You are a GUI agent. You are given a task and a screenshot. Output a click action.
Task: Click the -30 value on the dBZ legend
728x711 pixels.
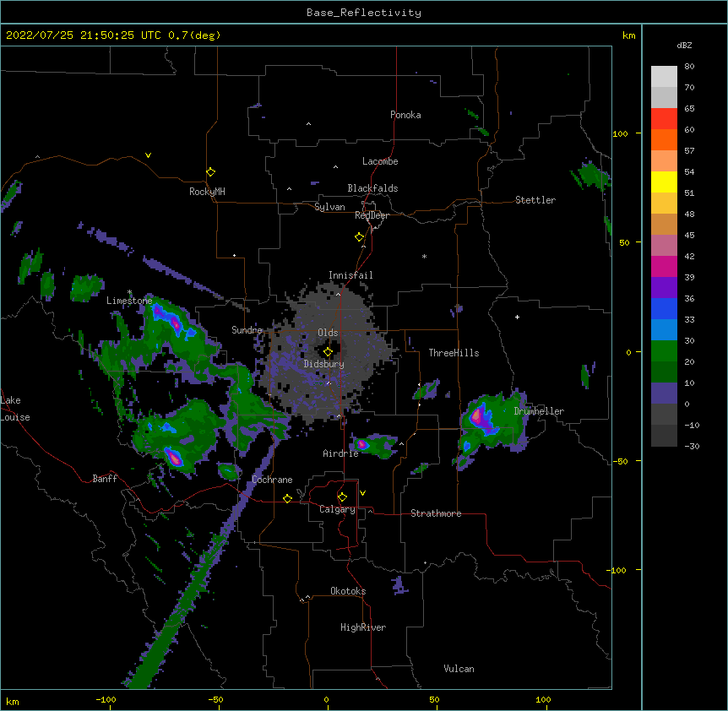(x=692, y=446)
